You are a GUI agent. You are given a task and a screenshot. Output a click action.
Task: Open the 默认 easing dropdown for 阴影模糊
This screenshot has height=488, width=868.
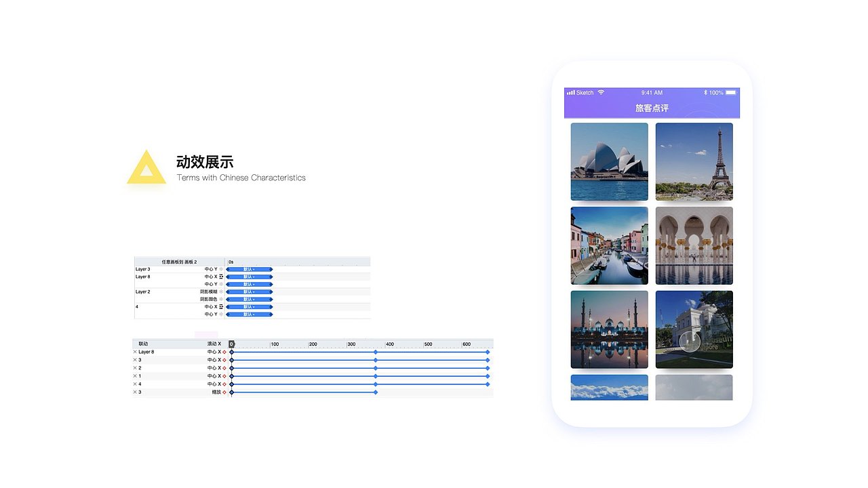(x=249, y=291)
